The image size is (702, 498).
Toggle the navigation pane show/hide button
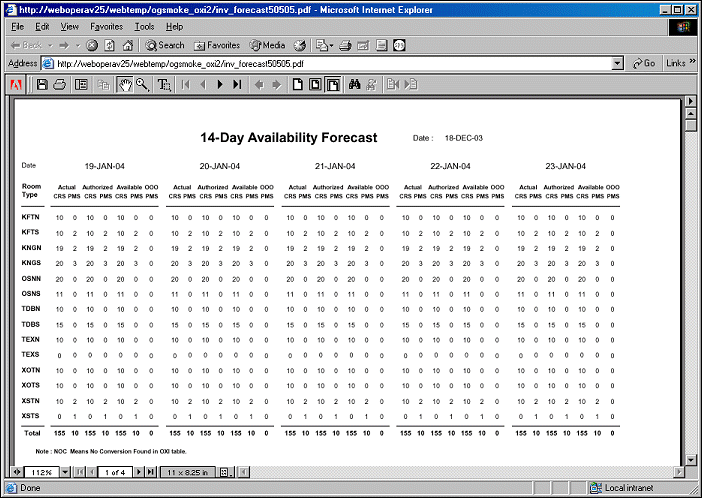pos(82,85)
